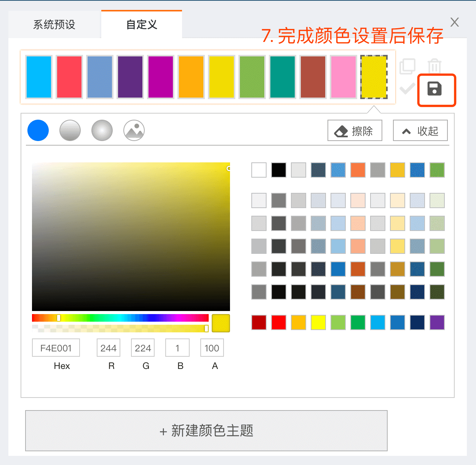Select the cyan blue theme swatch
Screen dimensions: 476x465
click(x=39, y=77)
